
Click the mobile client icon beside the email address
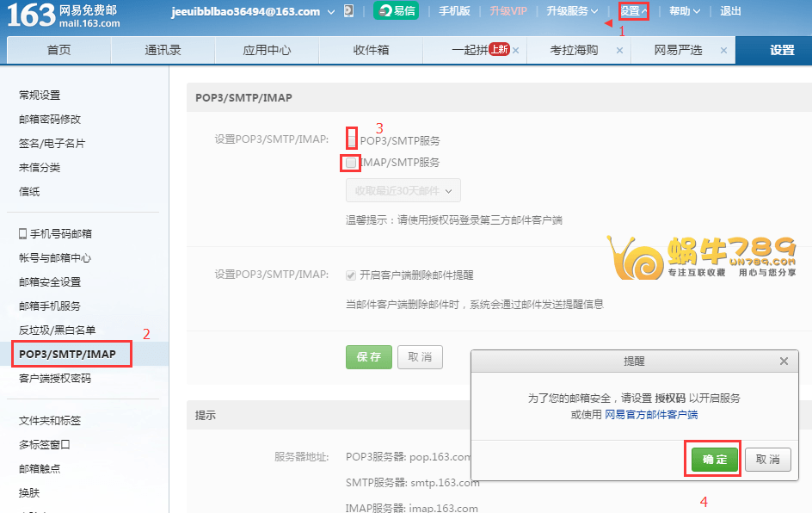pos(350,13)
